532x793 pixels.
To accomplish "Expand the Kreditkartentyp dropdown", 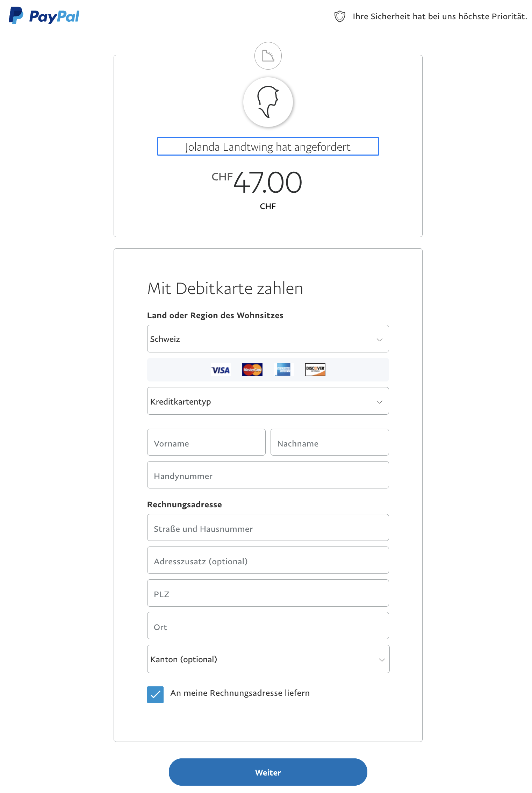I will tap(268, 401).
